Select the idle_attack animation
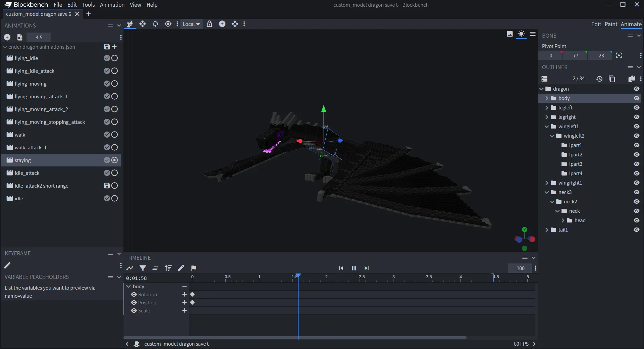 [61, 173]
